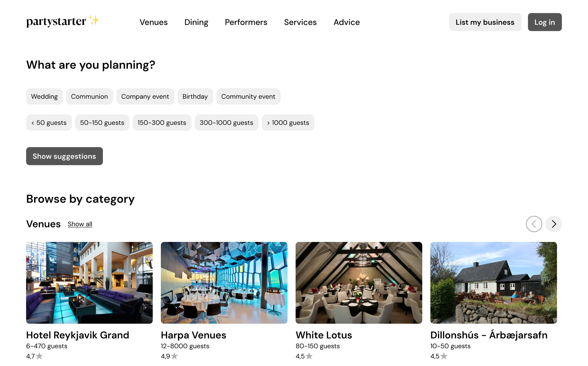
Task: Choose the over 1000 guests option
Action: (x=288, y=123)
